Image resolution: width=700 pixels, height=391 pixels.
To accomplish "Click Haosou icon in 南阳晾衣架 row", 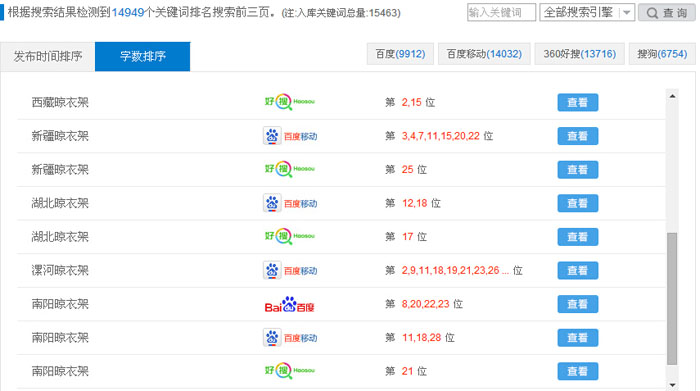I will tap(290, 370).
